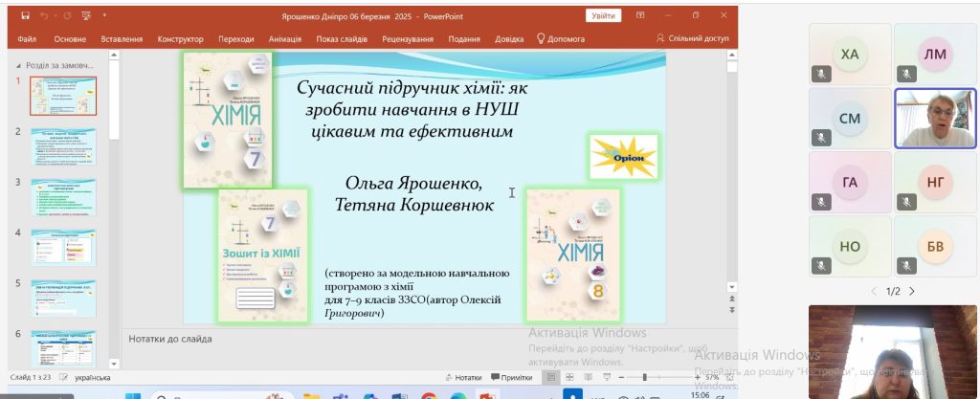The width and height of the screenshot is (980, 399).
Task: Click the ХА participant tile
Action: [850, 55]
